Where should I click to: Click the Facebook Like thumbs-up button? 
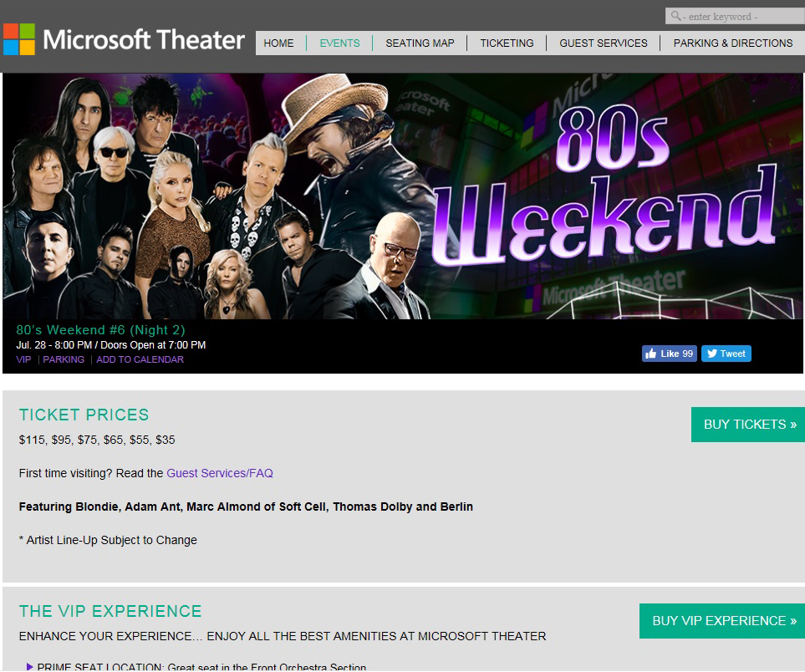669,354
